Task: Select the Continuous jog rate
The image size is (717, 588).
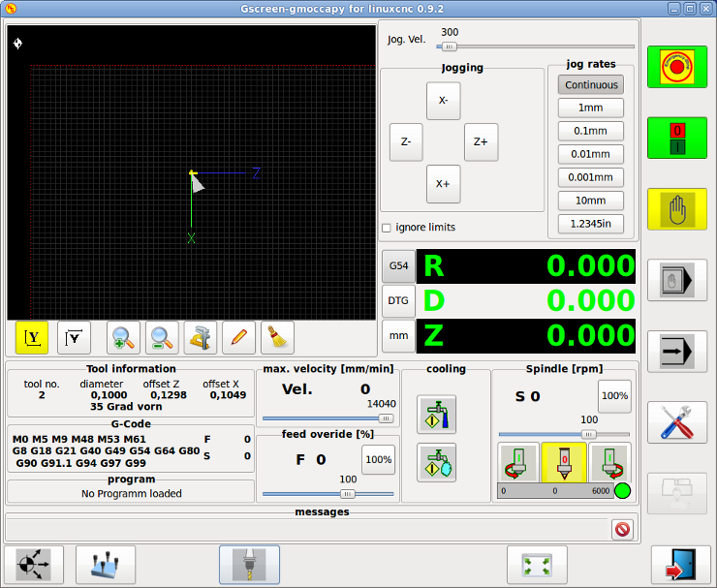Action: [590, 85]
